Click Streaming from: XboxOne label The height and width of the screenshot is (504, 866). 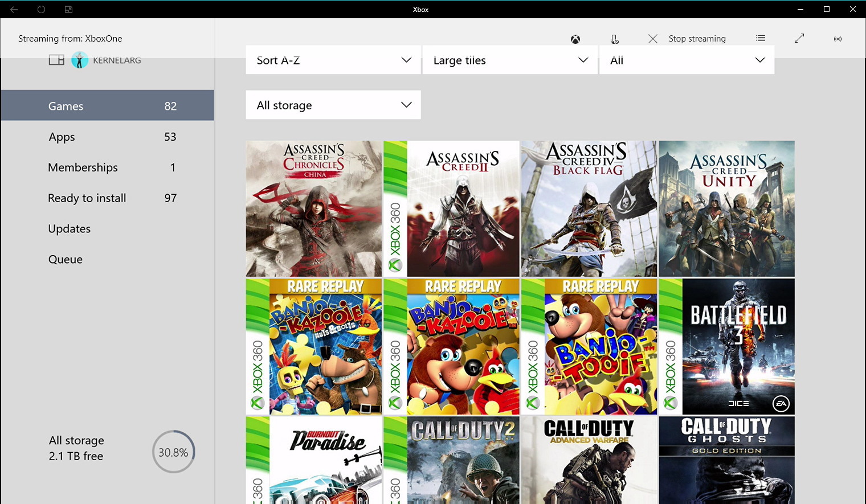(70, 39)
